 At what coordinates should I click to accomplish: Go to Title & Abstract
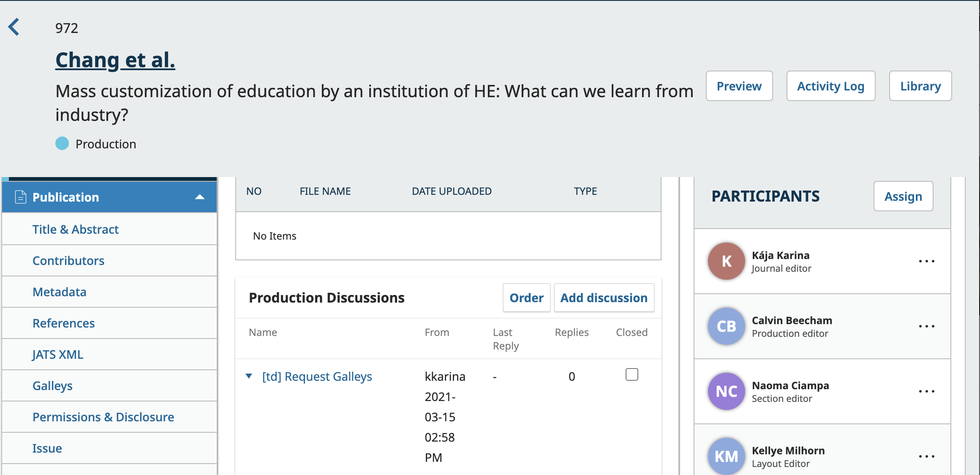tap(75, 229)
